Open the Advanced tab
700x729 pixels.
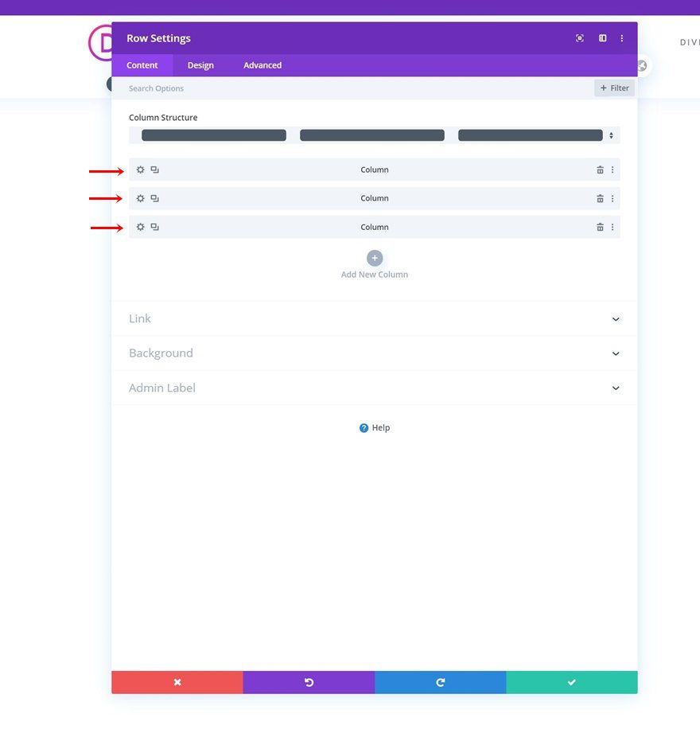click(262, 65)
